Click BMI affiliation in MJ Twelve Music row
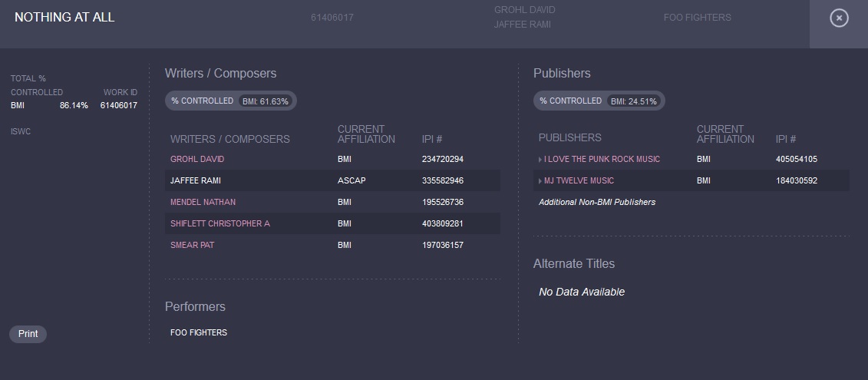Screen dimensions: 868x380 coord(704,181)
